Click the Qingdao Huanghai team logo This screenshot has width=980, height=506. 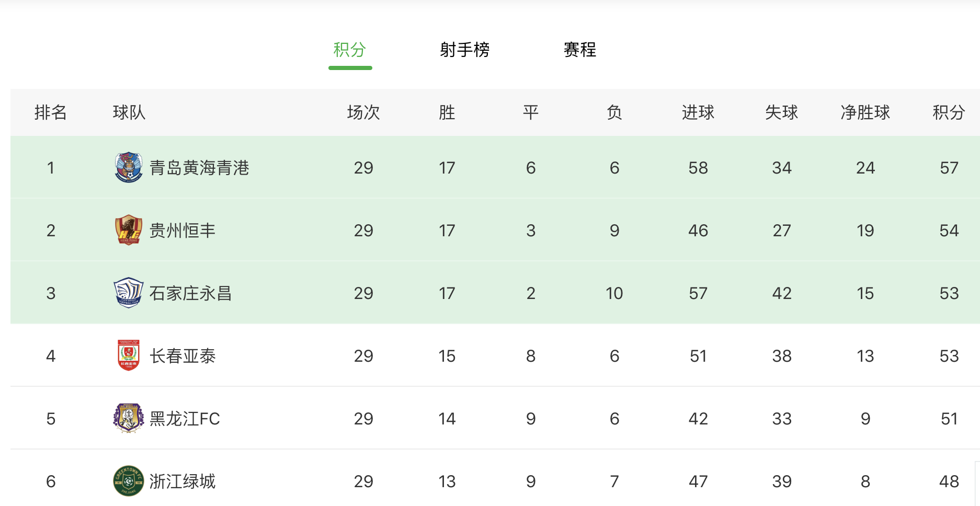click(x=129, y=167)
